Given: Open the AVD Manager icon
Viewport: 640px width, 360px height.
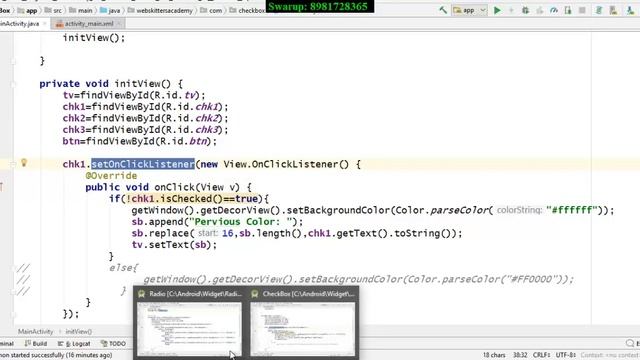Looking at the screenshot, I should point(613,10).
